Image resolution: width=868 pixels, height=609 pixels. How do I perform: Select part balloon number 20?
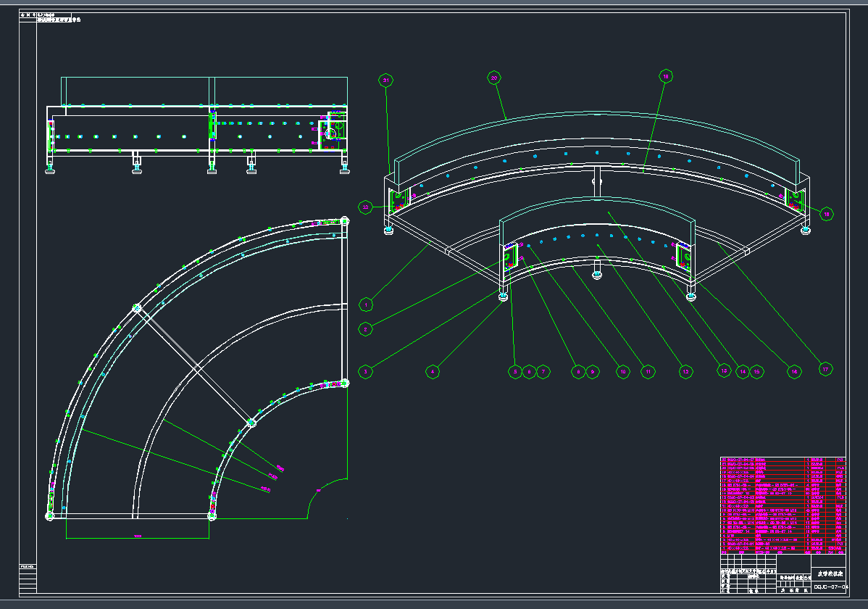(x=494, y=78)
